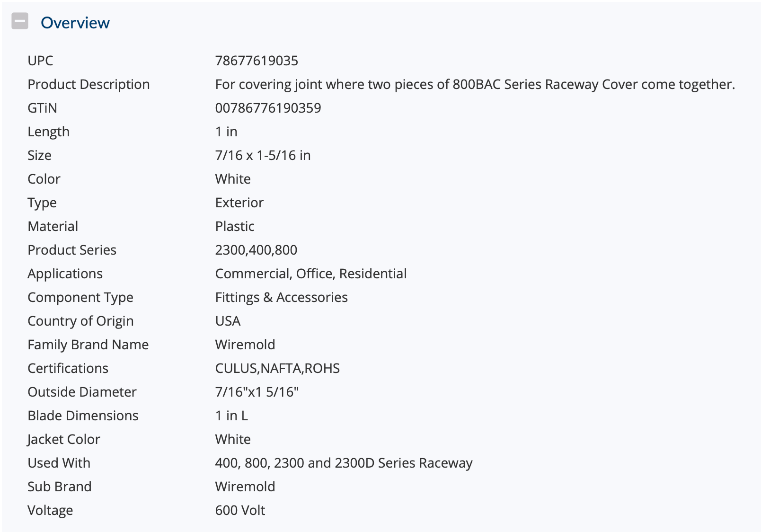
Task: Click the GTiN number 00786776190359
Action: point(268,108)
